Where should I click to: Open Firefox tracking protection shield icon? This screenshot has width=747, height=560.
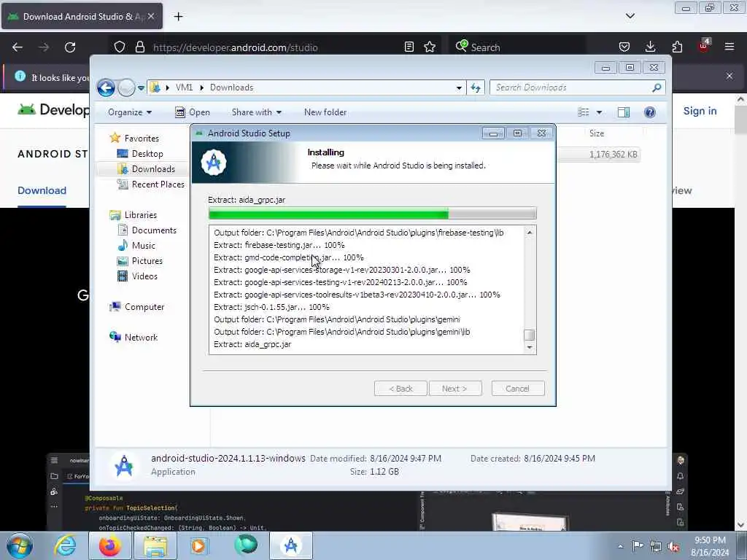click(x=120, y=47)
